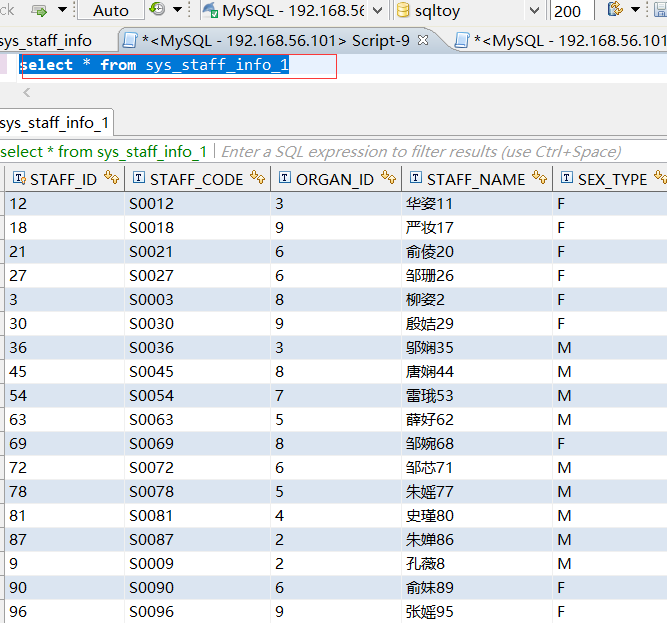This screenshot has width=667, height=623.
Task: Select the sys_staff_info_1 result tab
Action: click(54, 123)
